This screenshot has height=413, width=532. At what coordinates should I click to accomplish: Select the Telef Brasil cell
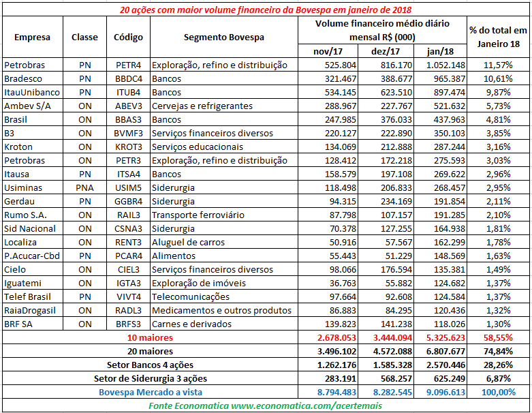click(33, 296)
